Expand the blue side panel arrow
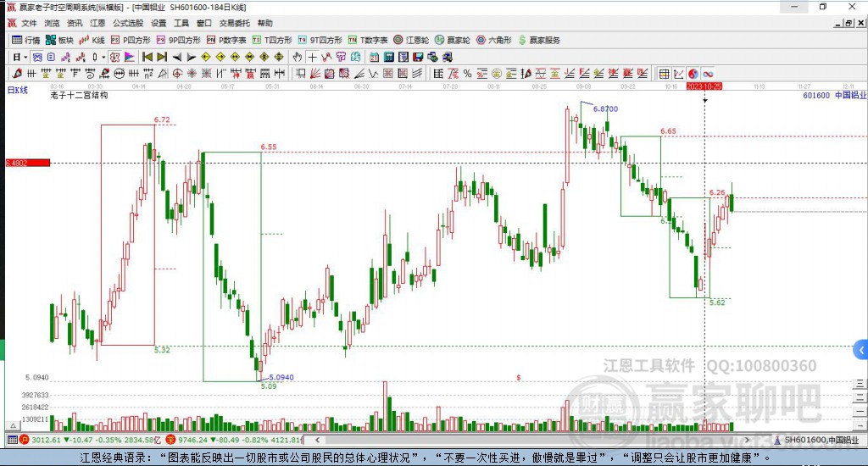Viewport: 868px width, 466px height. tap(861, 350)
